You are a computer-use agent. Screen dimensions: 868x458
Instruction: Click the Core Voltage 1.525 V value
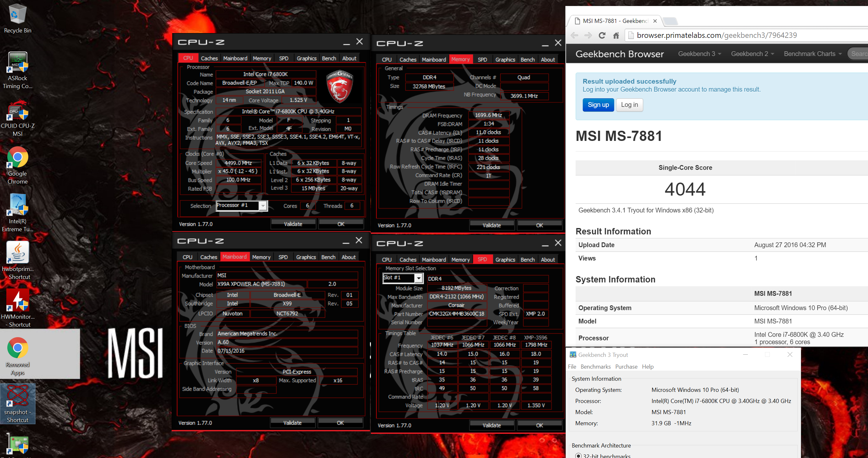pos(298,100)
